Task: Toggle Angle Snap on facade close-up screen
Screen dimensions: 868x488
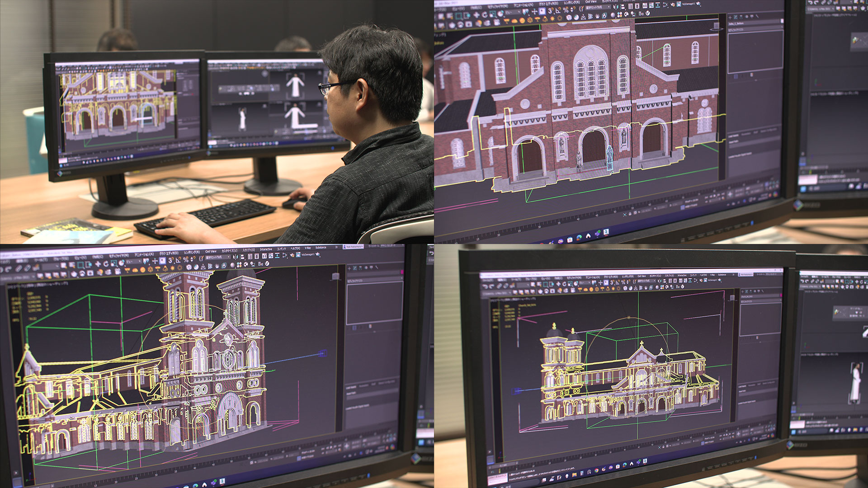Action: pos(558,10)
